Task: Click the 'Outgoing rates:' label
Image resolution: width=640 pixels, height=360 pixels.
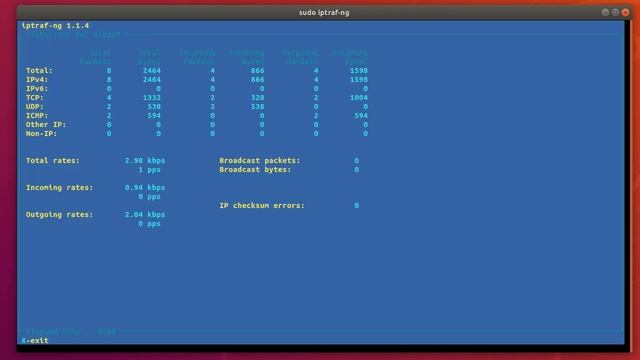Action: tap(60, 215)
